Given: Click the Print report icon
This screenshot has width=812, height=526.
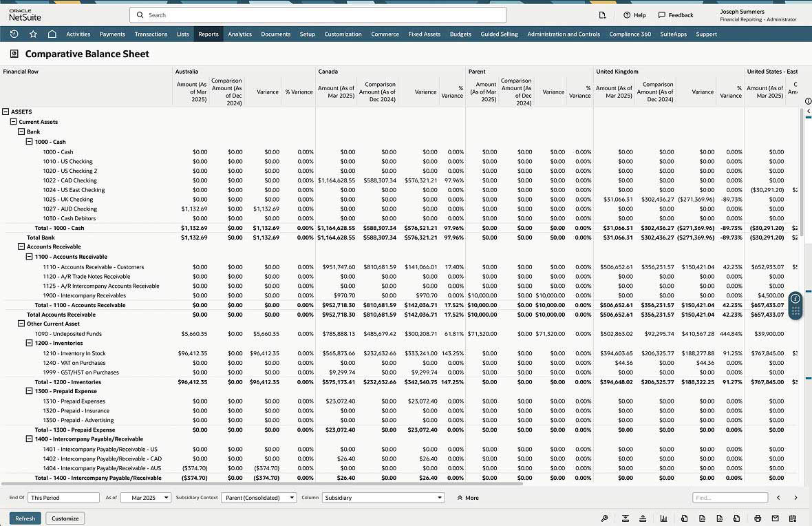Looking at the screenshot, I should [x=758, y=518].
